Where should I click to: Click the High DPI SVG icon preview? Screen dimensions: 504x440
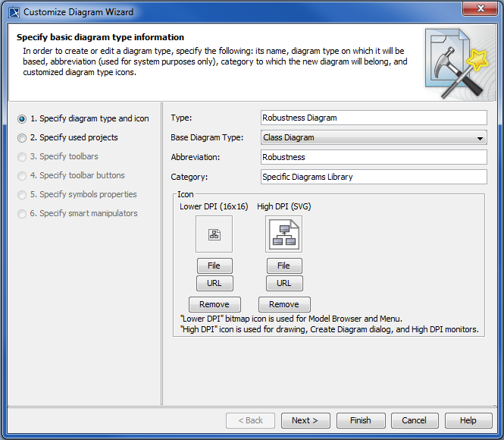(283, 234)
